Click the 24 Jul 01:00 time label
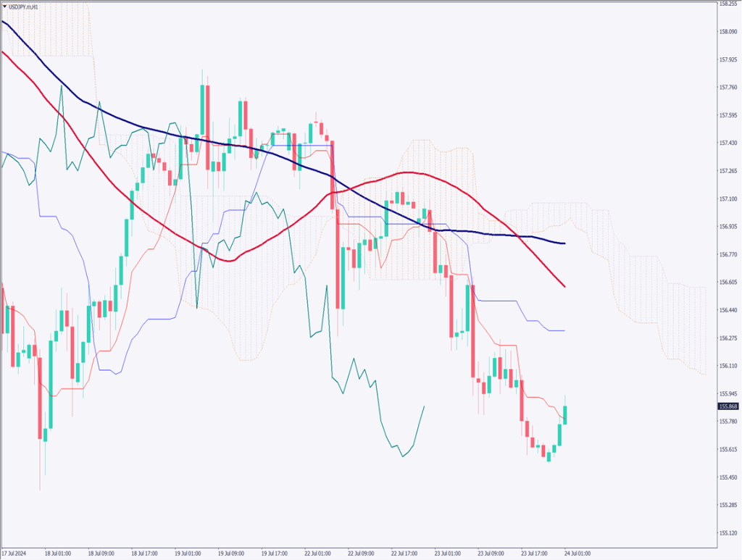Image resolution: width=742 pixels, height=560 pixels. point(577,553)
